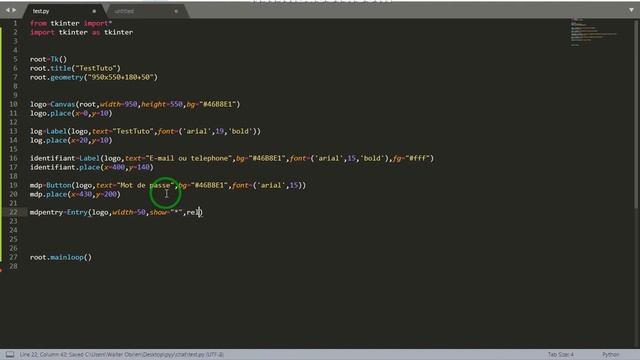Open the tab list dropdown arrow

[x=631, y=10]
